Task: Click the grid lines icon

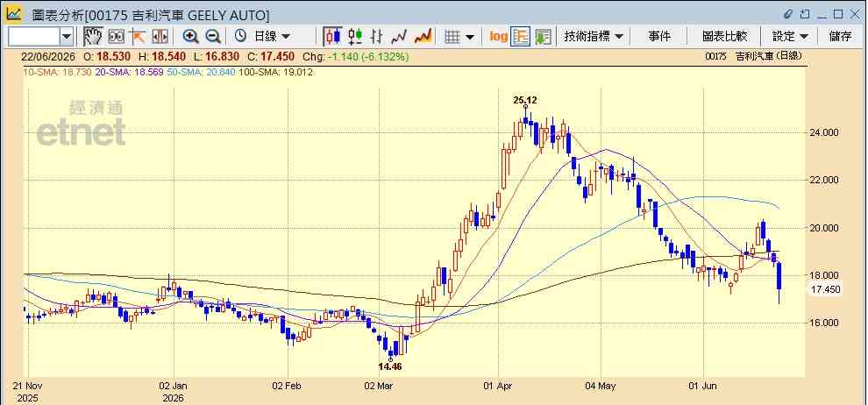Action: [452, 37]
